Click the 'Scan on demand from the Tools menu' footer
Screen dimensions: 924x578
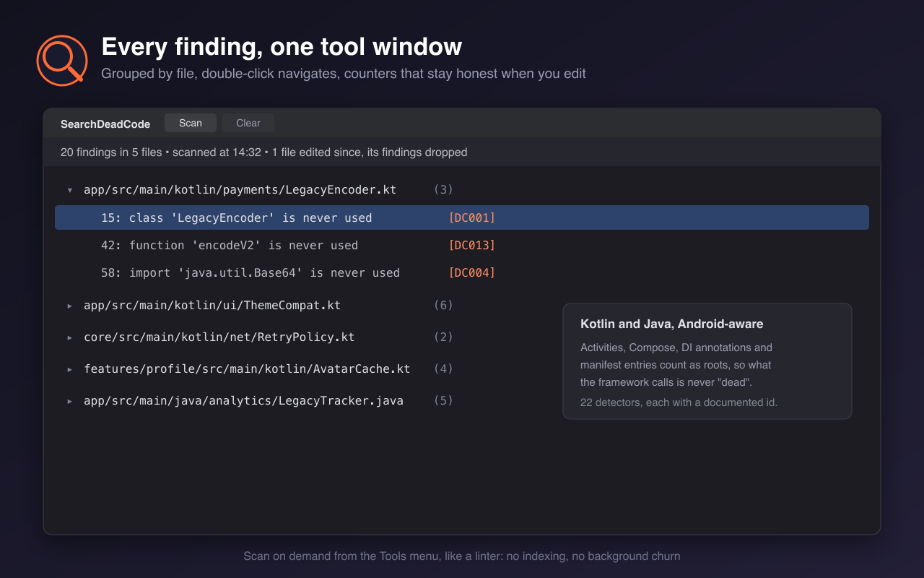pyautogui.click(x=462, y=556)
